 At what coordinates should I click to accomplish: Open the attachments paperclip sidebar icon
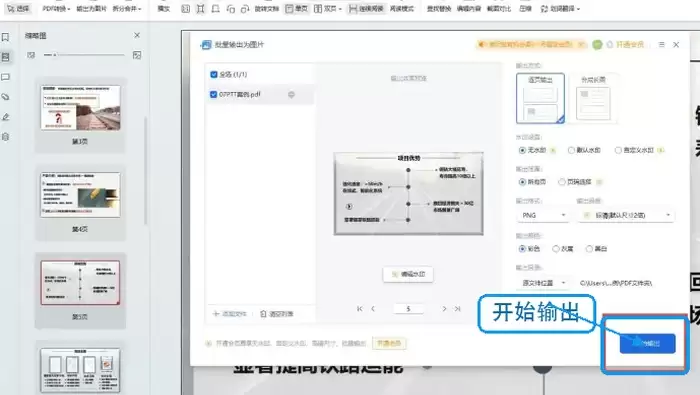click(5, 97)
